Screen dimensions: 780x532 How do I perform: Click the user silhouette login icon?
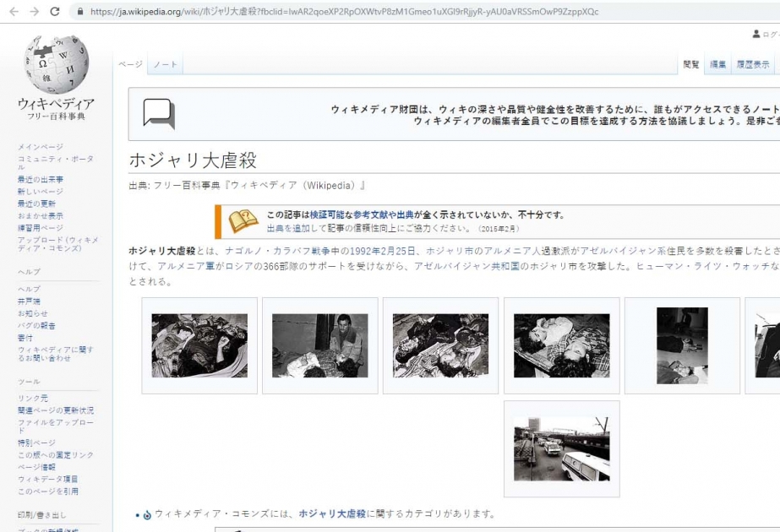point(756,34)
